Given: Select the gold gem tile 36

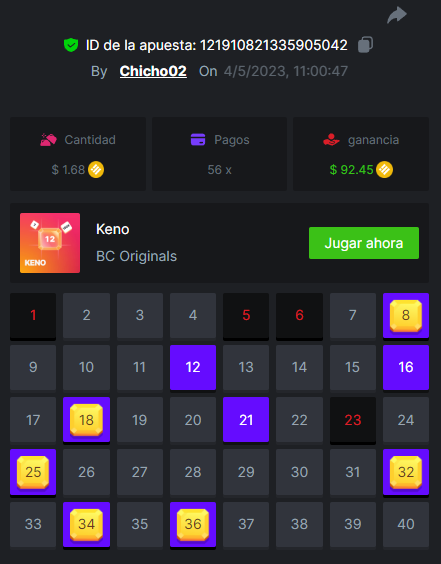Looking at the screenshot, I should (193, 524).
